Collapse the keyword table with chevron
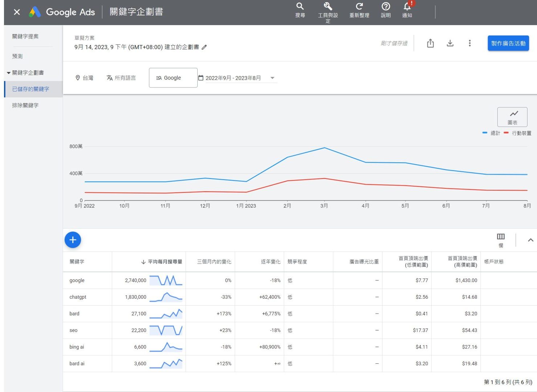 (530, 240)
